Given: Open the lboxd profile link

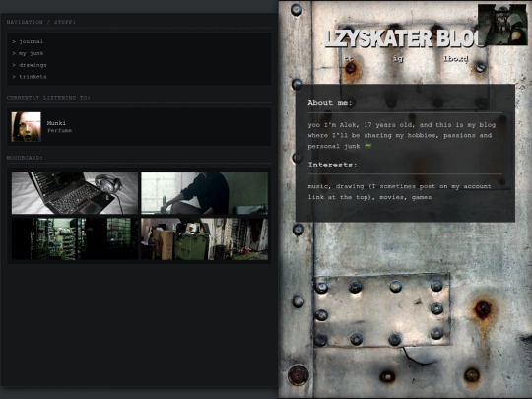Looking at the screenshot, I should point(456,59).
